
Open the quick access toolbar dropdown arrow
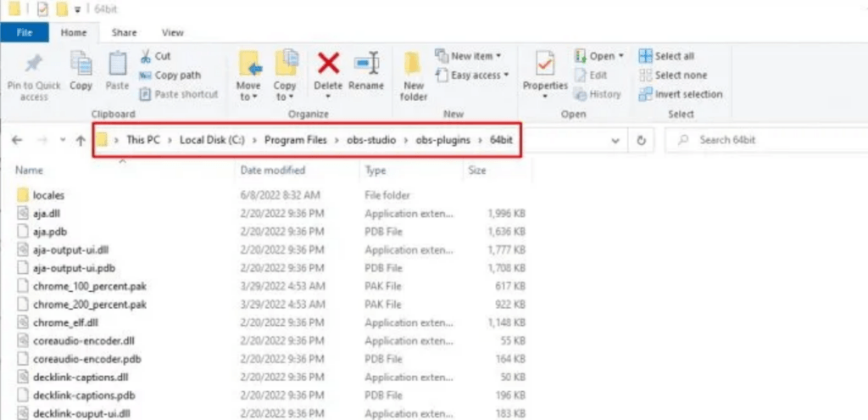tap(77, 9)
